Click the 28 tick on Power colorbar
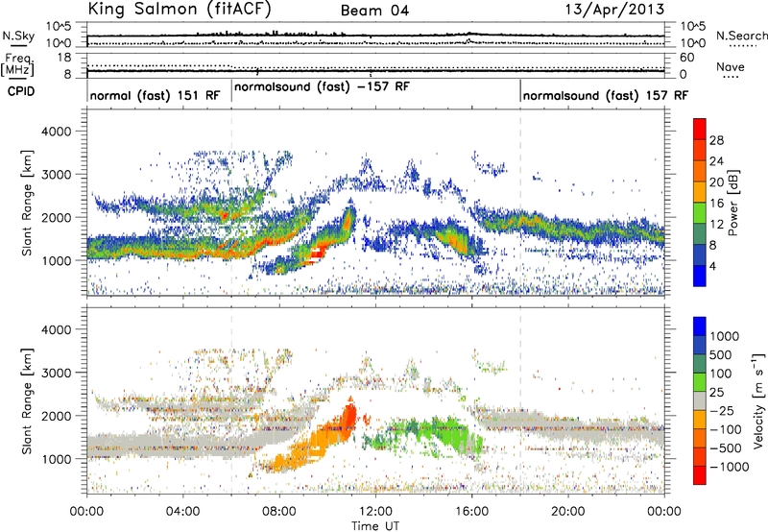The height and width of the screenshot is (532, 768). (x=716, y=140)
